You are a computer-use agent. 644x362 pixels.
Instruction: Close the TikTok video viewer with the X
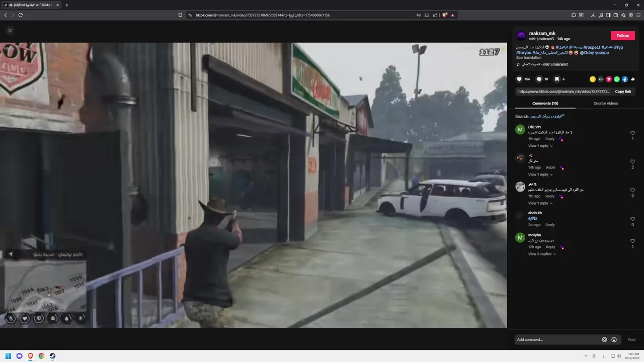click(x=10, y=30)
